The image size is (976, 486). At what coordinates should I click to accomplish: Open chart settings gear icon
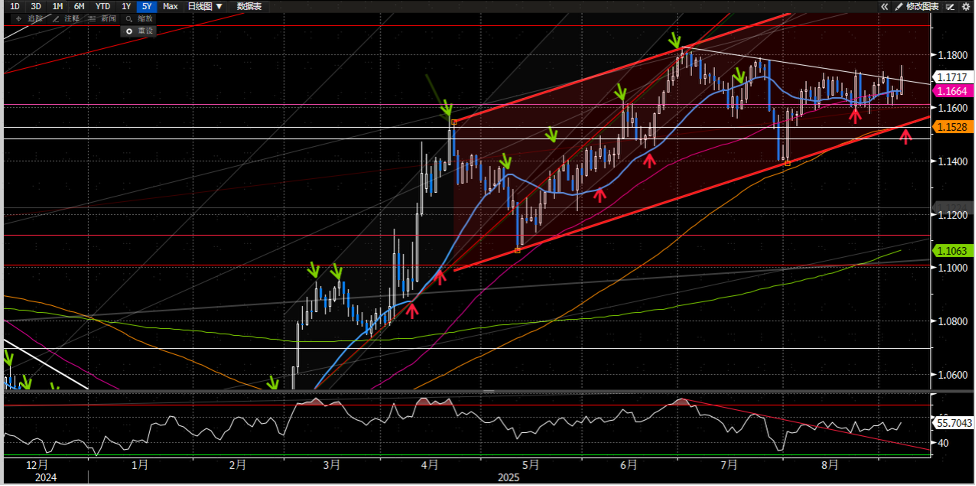[x=966, y=6]
